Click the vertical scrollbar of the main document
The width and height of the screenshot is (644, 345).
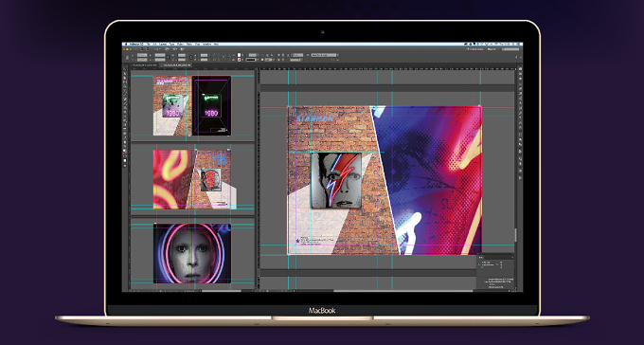pyautogui.click(x=516, y=235)
